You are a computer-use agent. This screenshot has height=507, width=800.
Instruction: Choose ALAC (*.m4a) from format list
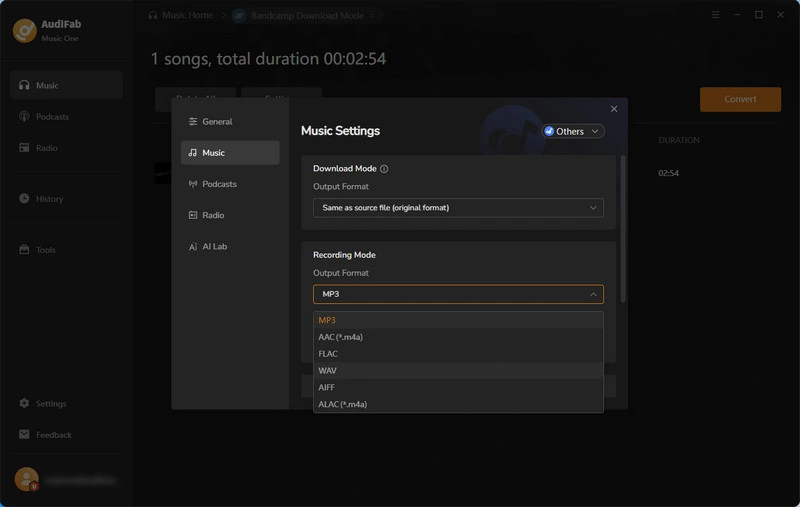point(458,404)
